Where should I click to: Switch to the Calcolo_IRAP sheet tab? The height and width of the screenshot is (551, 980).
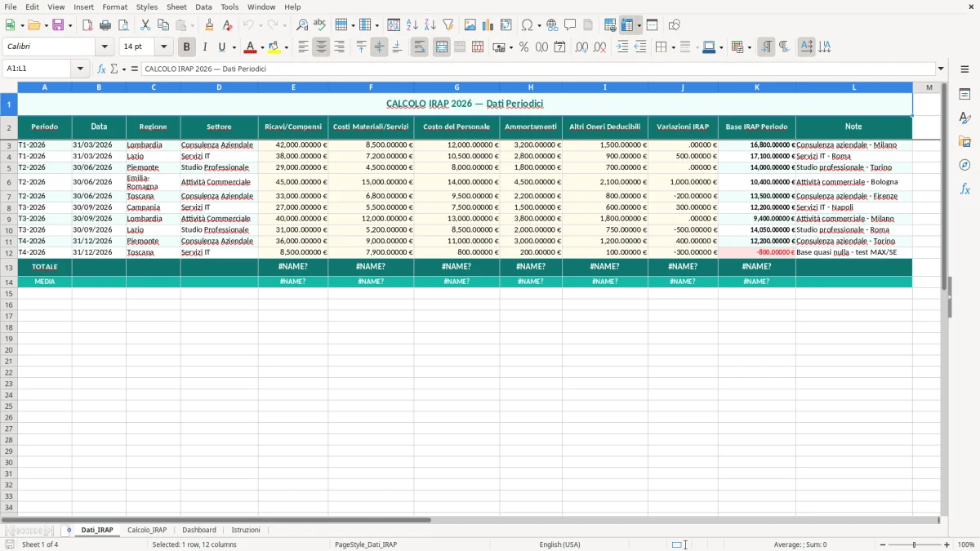coord(147,531)
